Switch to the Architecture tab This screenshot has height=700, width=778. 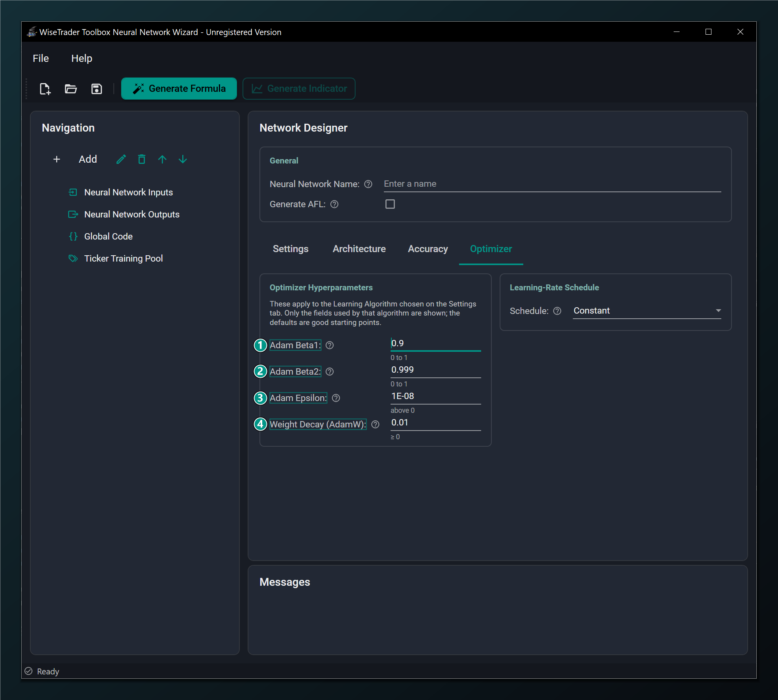tap(359, 249)
